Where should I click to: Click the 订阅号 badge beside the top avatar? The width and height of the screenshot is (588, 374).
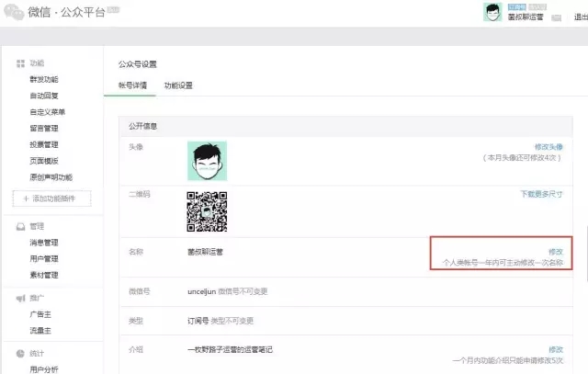516,6
